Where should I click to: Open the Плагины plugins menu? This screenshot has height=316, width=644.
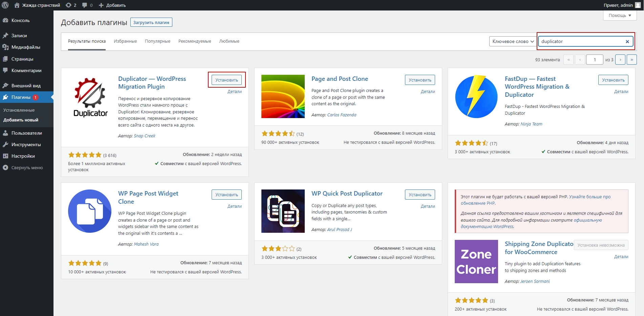pos(27,97)
